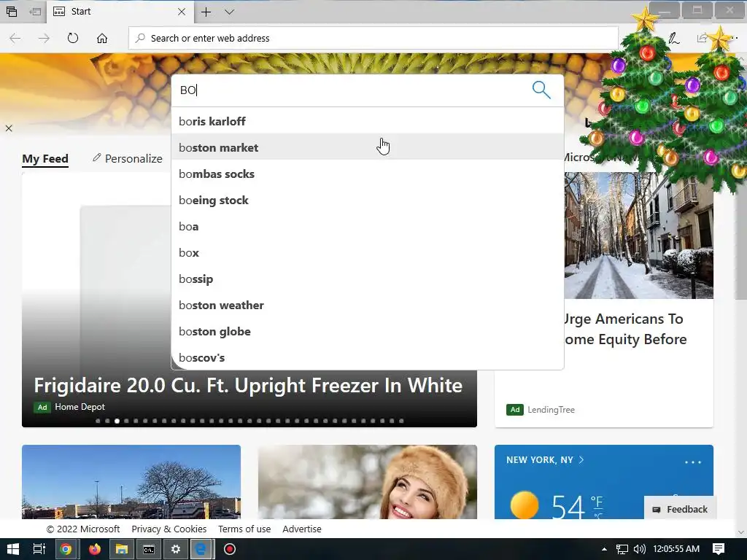Select suggestion boa
This screenshot has width=747, height=560.
click(x=368, y=226)
